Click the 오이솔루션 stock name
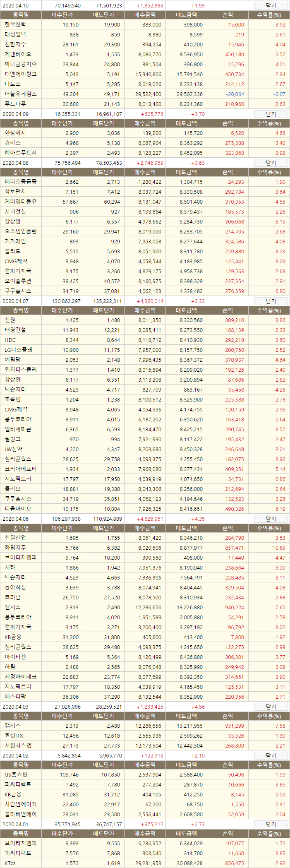 pyautogui.click(x=18, y=281)
